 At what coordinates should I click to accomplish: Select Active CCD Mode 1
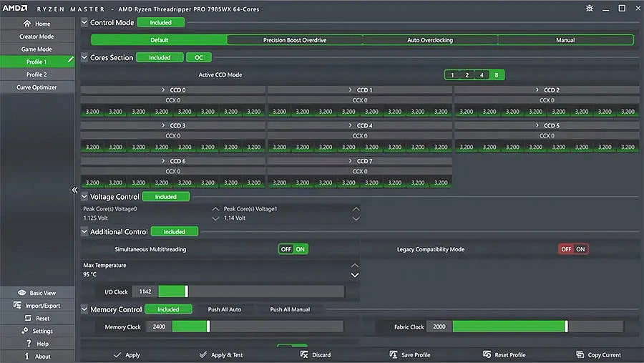pos(453,75)
